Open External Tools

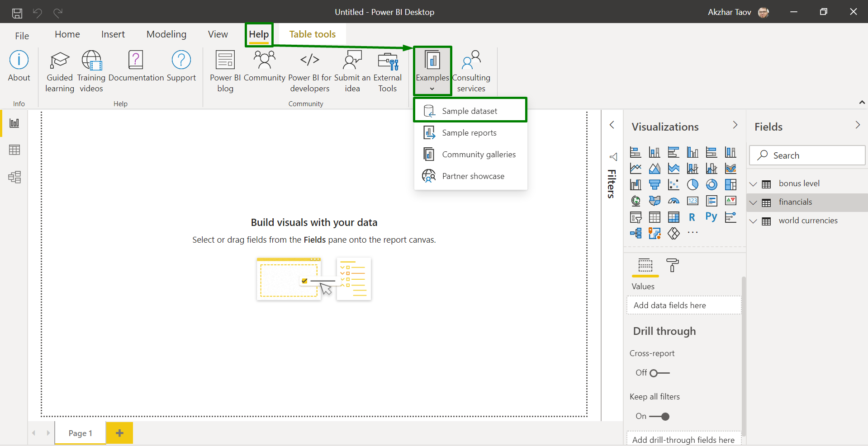click(388, 71)
